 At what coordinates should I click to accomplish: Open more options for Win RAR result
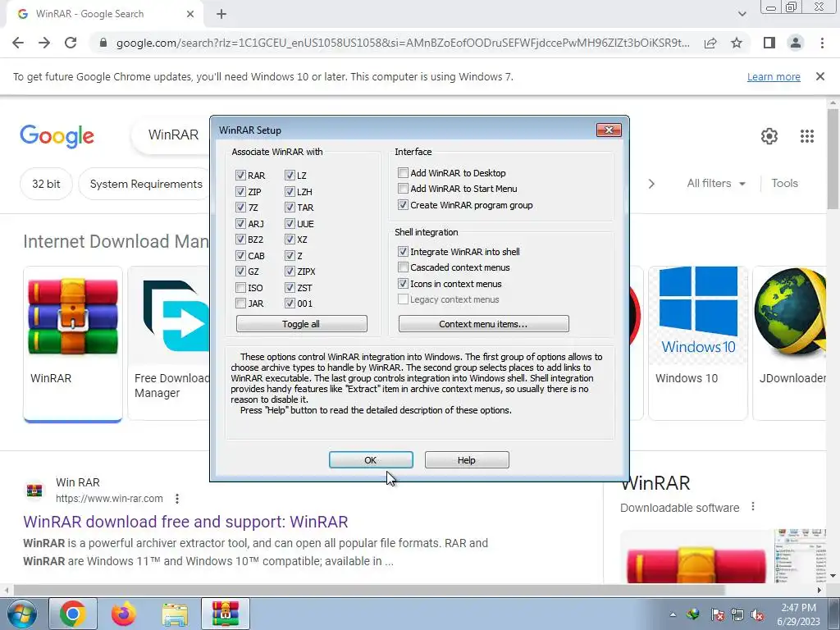(x=177, y=499)
